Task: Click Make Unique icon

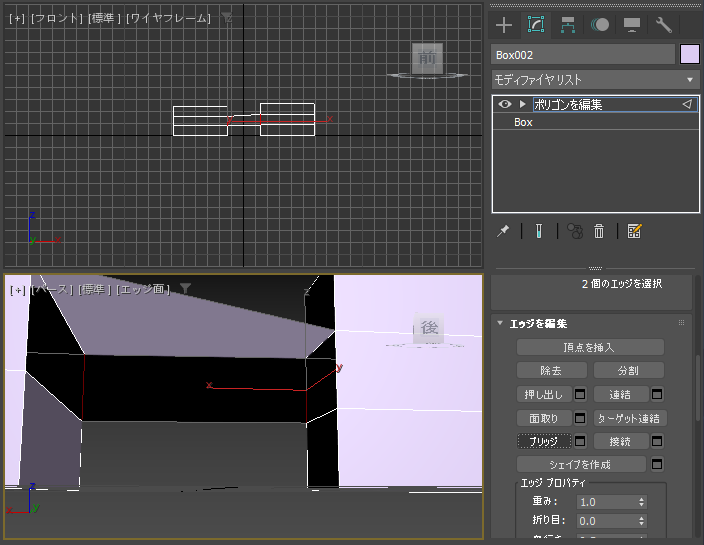Action: pos(575,232)
